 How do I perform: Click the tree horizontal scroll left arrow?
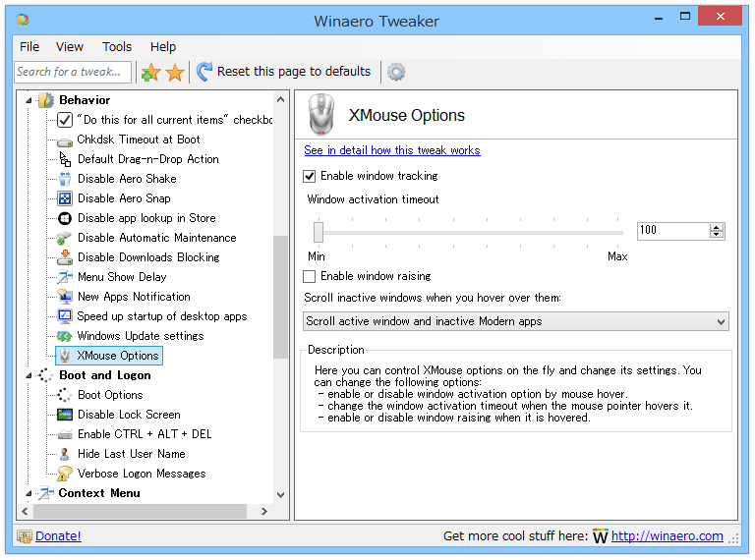25,512
